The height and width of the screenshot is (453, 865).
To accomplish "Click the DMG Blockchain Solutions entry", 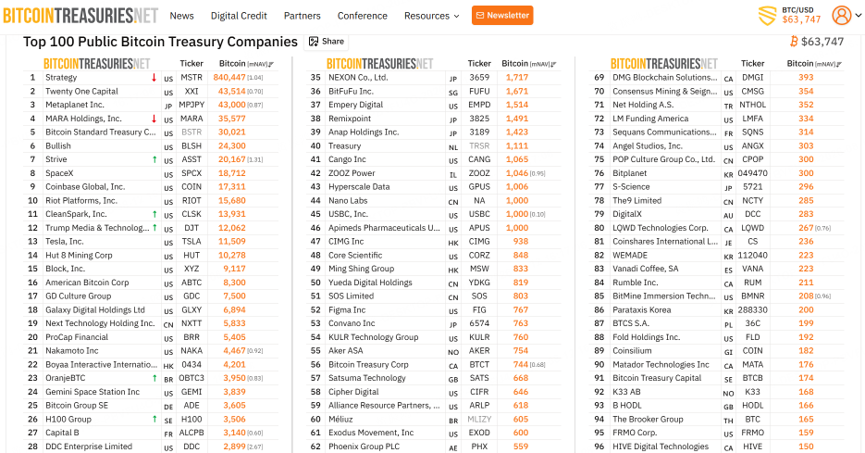I will (665, 78).
